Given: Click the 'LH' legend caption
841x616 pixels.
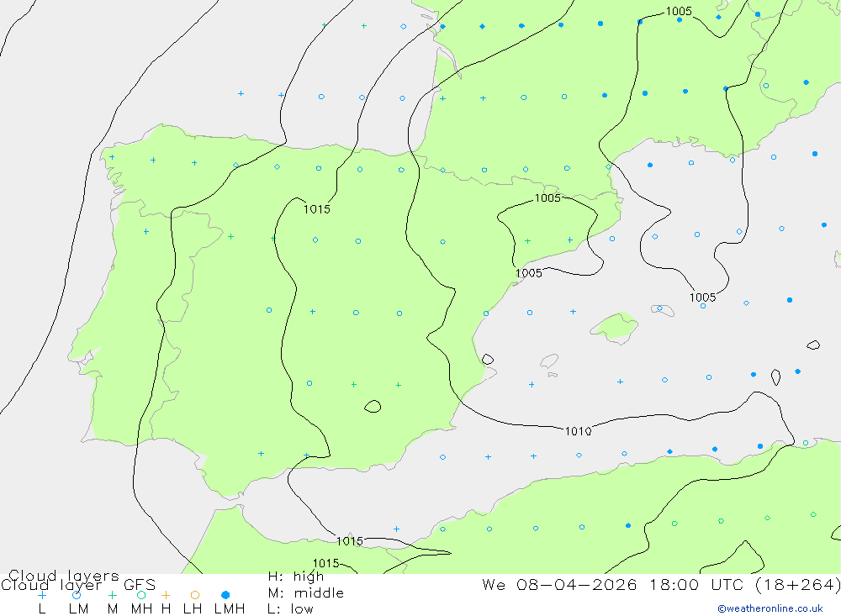Looking at the screenshot, I should (193, 609).
